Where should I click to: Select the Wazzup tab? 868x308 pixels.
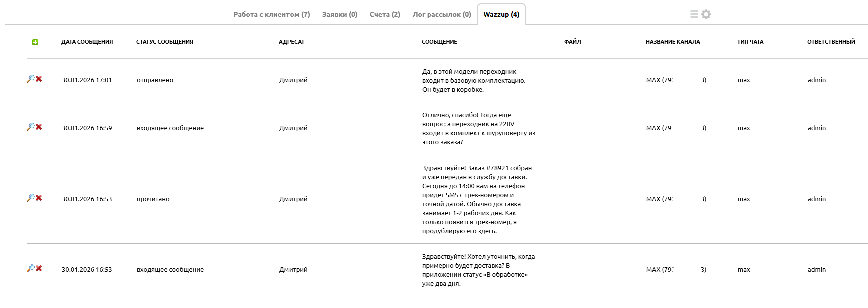[x=501, y=14]
